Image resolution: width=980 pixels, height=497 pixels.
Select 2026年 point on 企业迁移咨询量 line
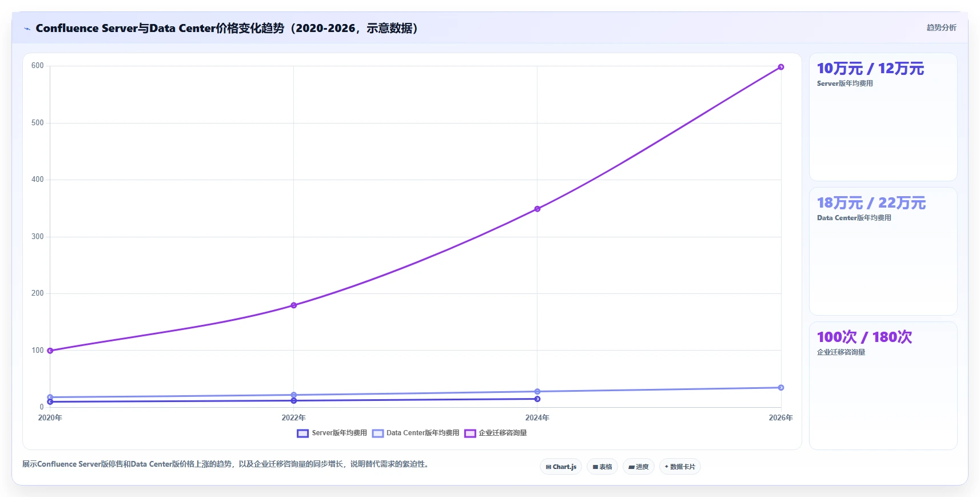781,67
